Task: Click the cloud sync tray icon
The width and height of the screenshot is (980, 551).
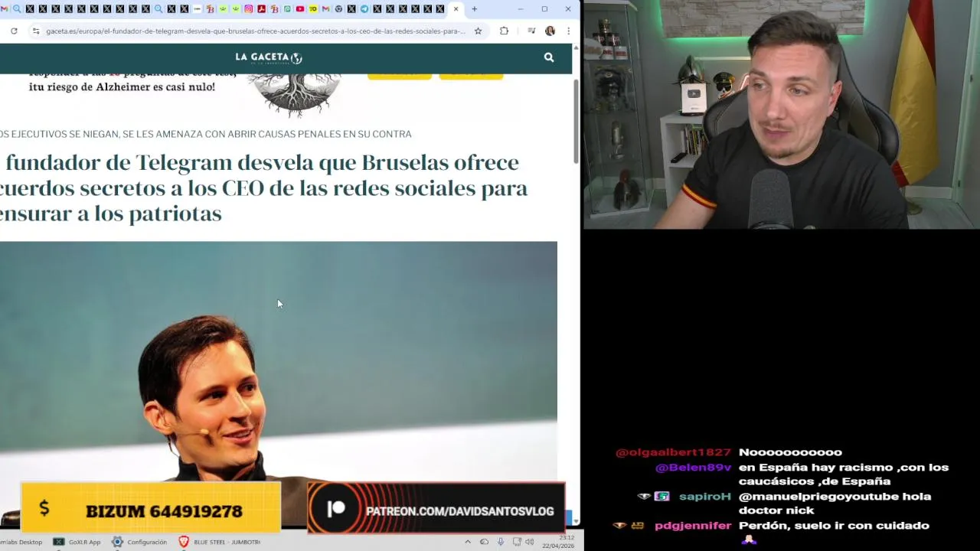Action: point(484,542)
